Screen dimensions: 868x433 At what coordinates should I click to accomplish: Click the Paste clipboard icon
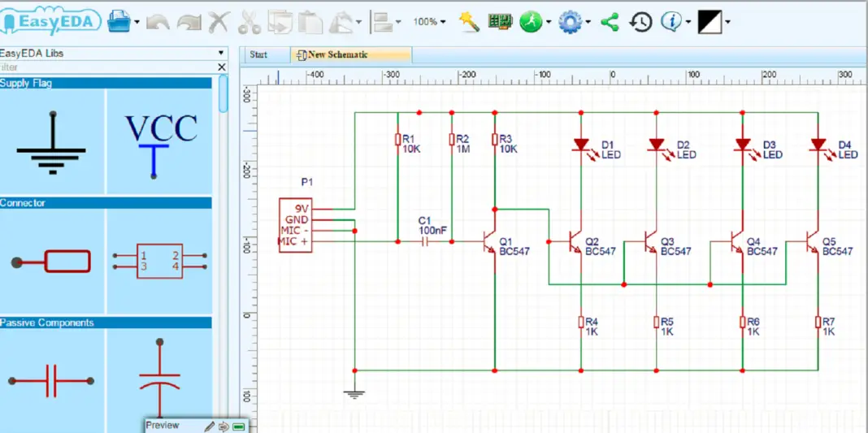click(x=310, y=22)
